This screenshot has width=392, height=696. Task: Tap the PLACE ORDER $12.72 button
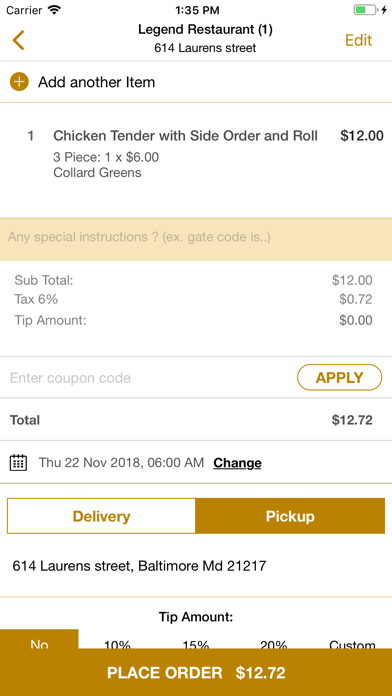(196, 672)
